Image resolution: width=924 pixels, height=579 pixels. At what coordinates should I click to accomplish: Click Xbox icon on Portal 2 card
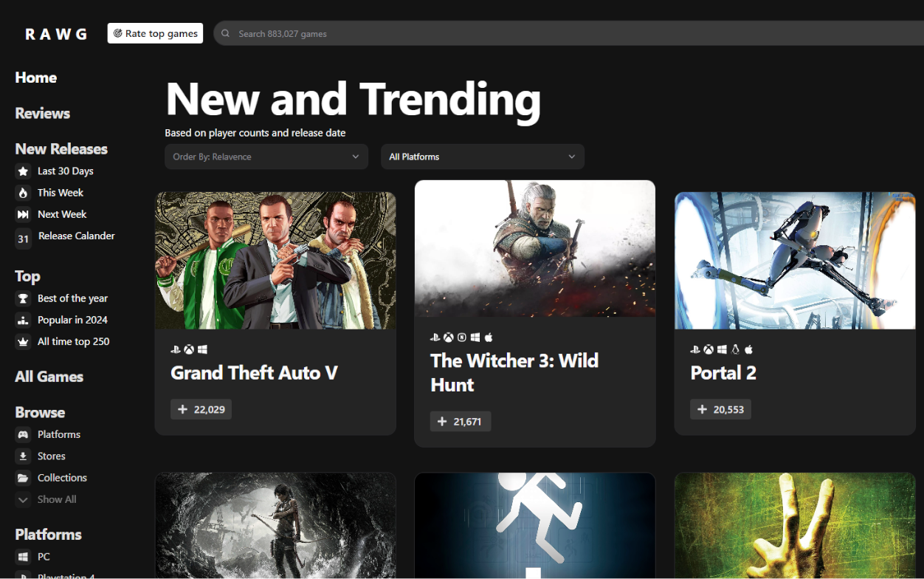(x=708, y=349)
